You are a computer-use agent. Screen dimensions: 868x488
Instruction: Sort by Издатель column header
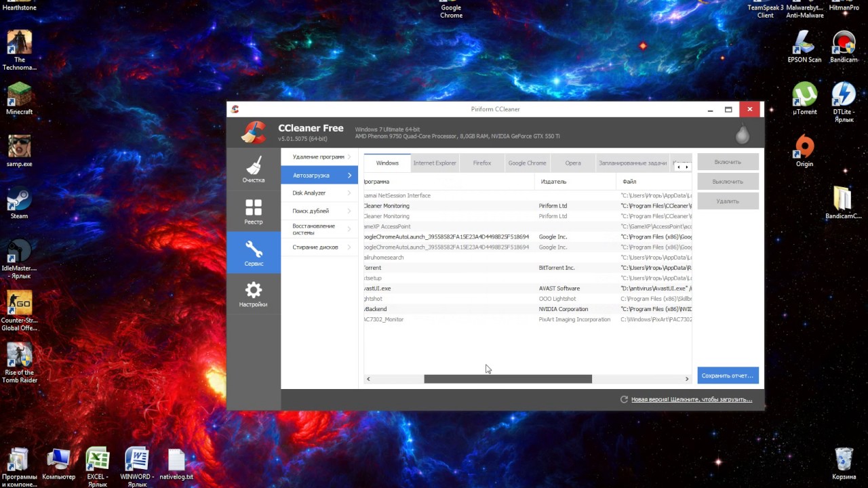pos(576,182)
